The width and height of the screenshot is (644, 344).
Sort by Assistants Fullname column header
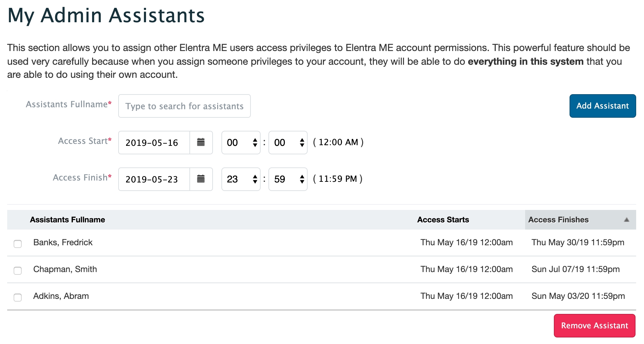pyautogui.click(x=68, y=220)
